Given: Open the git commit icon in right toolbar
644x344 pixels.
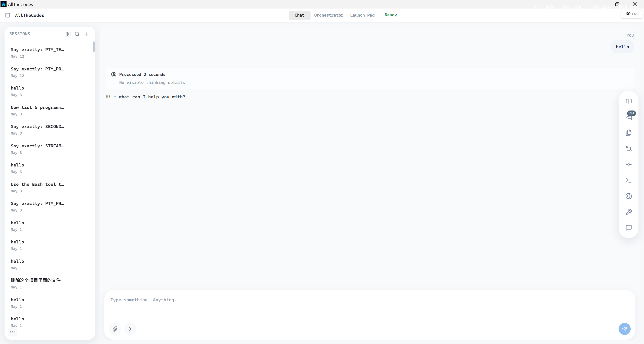Looking at the screenshot, I should tap(629, 164).
